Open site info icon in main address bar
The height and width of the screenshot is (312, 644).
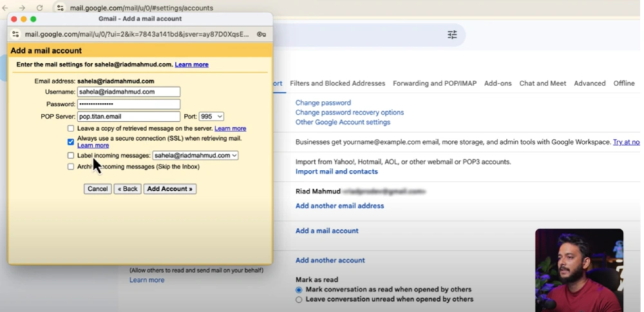click(x=61, y=8)
